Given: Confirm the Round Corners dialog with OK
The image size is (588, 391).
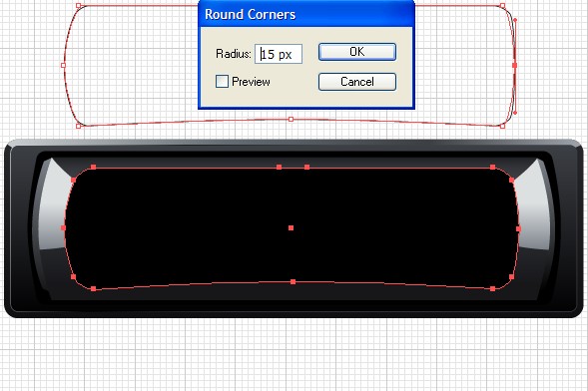Looking at the screenshot, I should coord(357,52).
